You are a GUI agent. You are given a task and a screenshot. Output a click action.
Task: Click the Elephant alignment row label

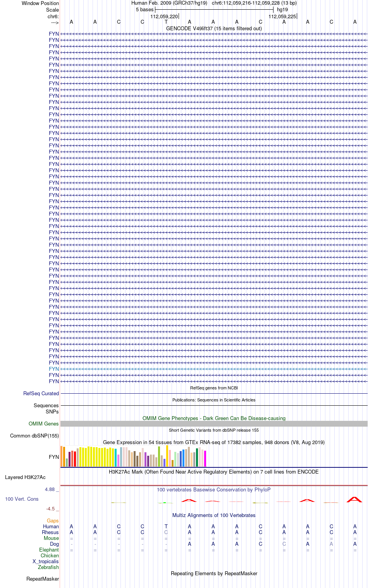point(49,550)
